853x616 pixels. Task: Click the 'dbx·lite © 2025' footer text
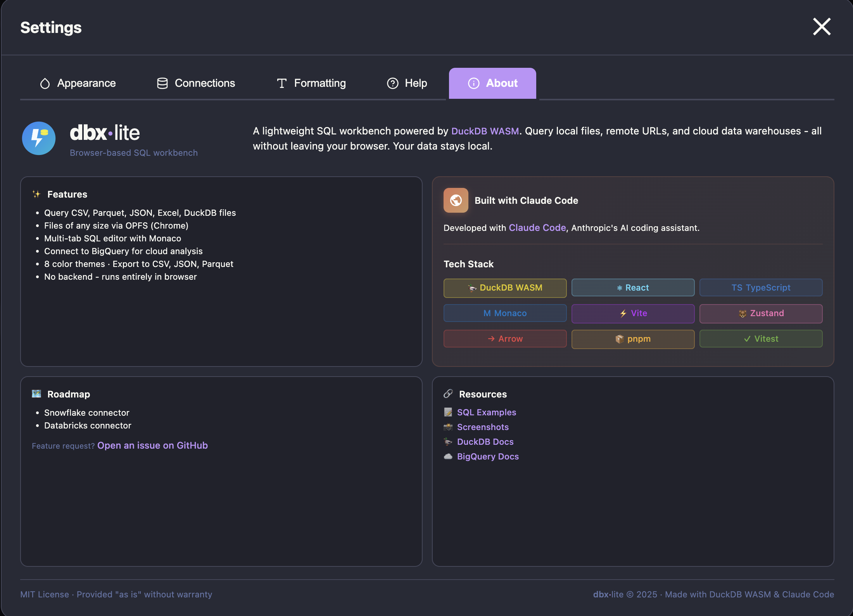pos(625,594)
